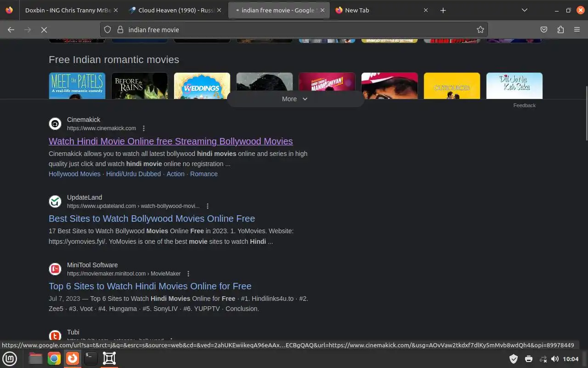588x368 pixels.
Task: Open a new tab with plus button
Action: tap(443, 10)
